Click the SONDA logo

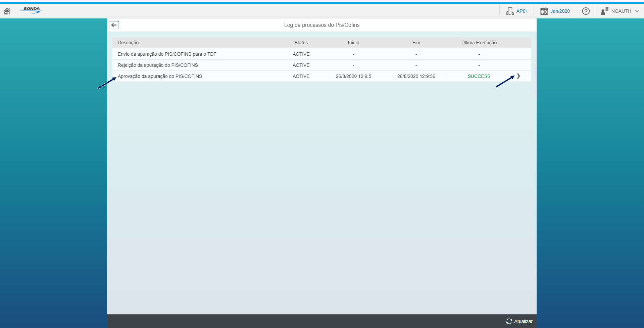coord(31,10)
